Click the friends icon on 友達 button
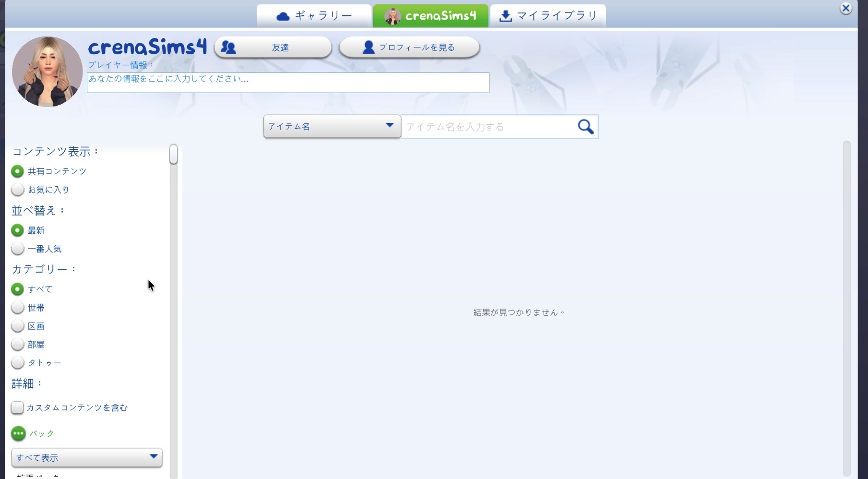The height and width of the screenshot is (479, 868). point(228,48)
